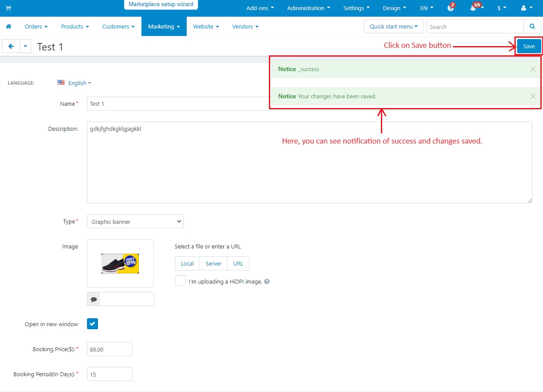The image size is (543, 392).
Task: Expand the English language selector
Action: pos(75,83)
